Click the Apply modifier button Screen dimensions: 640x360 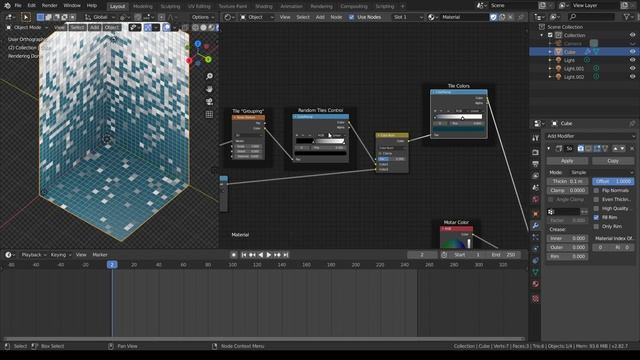pyautogui.click(x=567, y=161)
